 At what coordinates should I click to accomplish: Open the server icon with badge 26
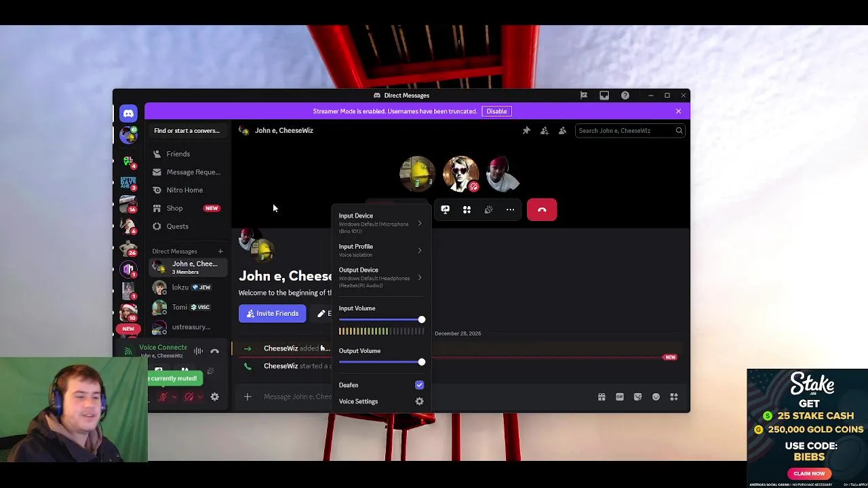tap(128, 247)
